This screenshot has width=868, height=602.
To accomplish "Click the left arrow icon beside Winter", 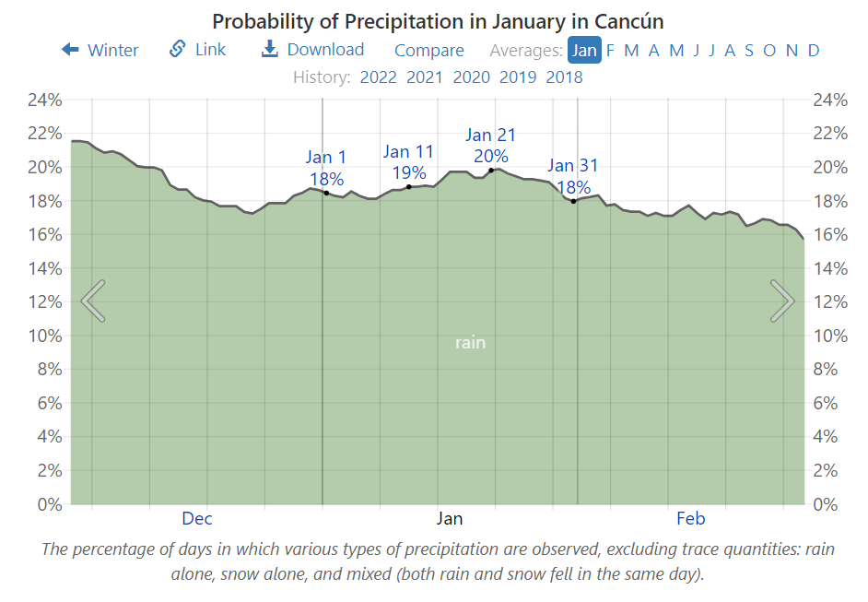I will coord(71,50).
